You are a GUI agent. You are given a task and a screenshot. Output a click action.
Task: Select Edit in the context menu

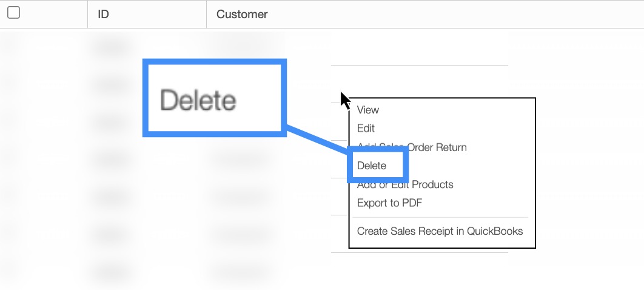pos(366,129)
